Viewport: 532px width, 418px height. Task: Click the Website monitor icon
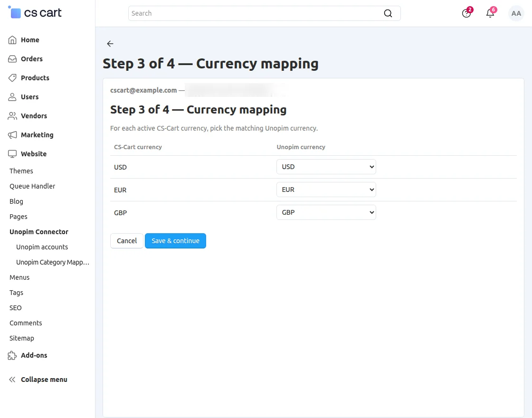coord(12,154)
